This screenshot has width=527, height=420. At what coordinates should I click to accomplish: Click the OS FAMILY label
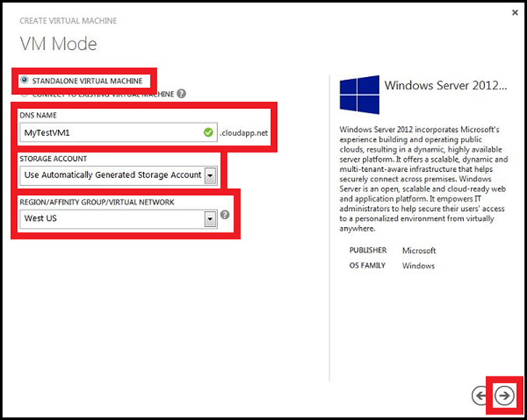(367, 265)
